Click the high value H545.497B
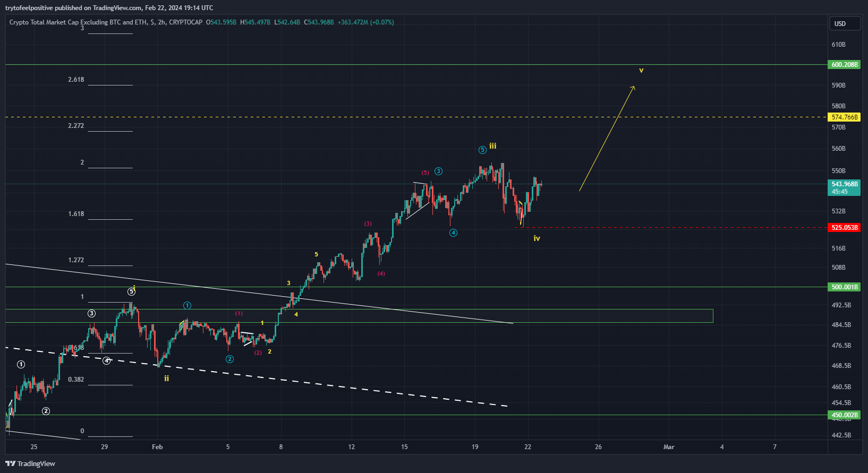 tap(255, 22)
